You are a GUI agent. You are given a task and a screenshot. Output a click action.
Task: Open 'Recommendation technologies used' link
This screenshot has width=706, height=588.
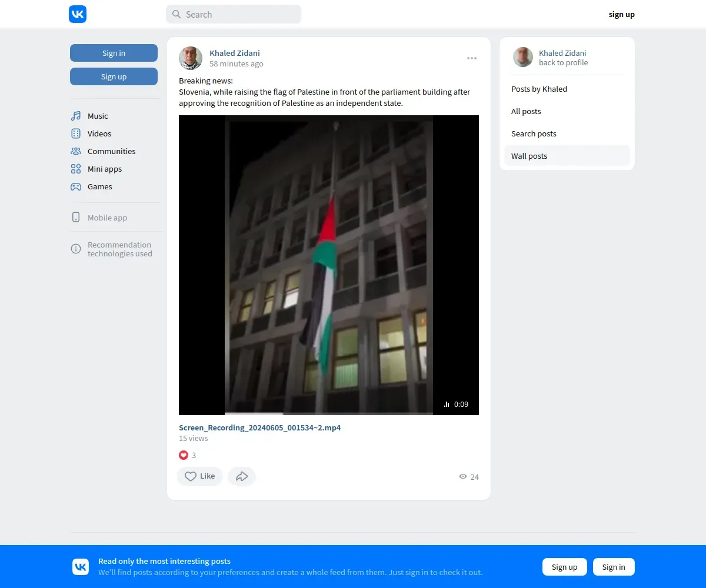tap(120, 249)
